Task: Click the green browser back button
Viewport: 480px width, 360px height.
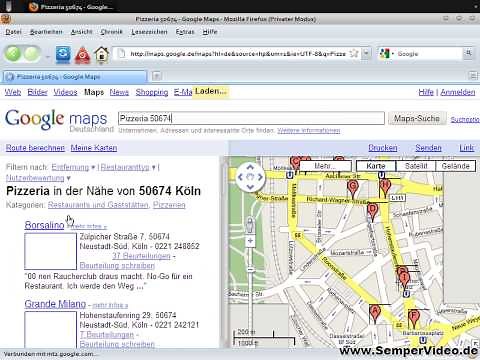Action: tap(13, 54)
